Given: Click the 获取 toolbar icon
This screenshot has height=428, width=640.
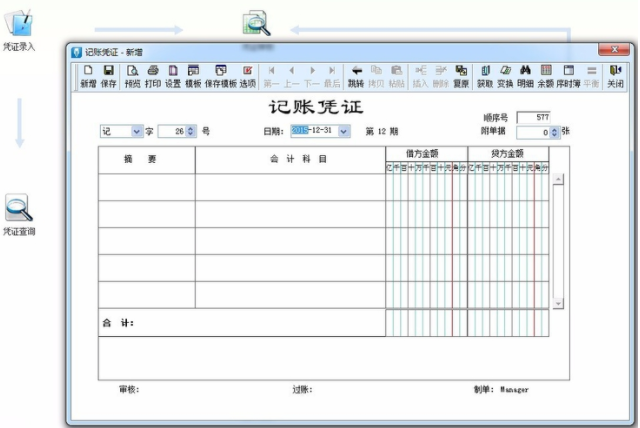Looking at the screenshot, I should (x=485, y=77).
